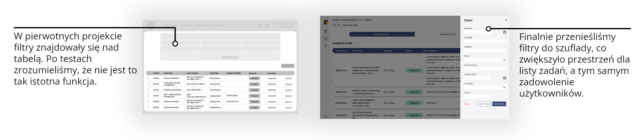Tick the checkbox for task 155545
This screenshot has height=140, width=644.
(148, 78)
